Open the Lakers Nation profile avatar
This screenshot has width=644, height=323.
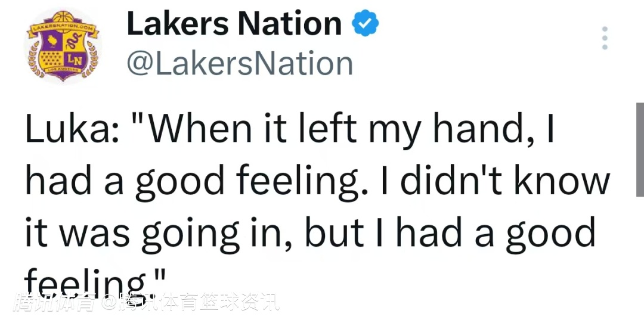(x=63, y=46)
